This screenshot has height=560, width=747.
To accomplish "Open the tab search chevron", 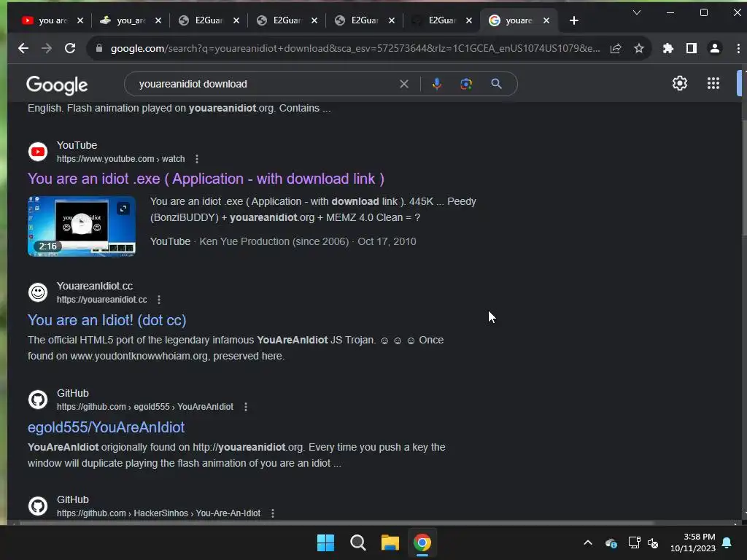I will coord(636,12).
